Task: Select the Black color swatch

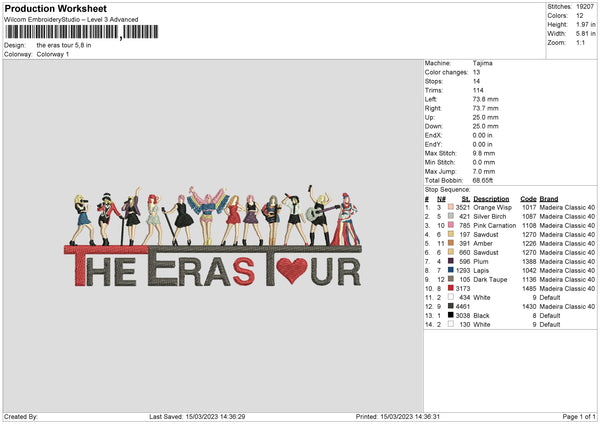Action: tap(451, 315)
